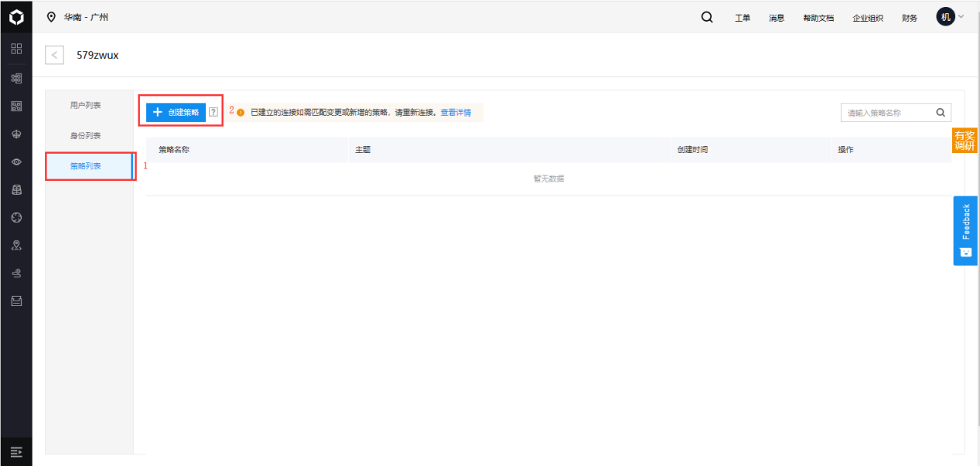This screenshot has width=980, height=466.
Task: Click the search icon in policy name box
Action: point(941,112)
